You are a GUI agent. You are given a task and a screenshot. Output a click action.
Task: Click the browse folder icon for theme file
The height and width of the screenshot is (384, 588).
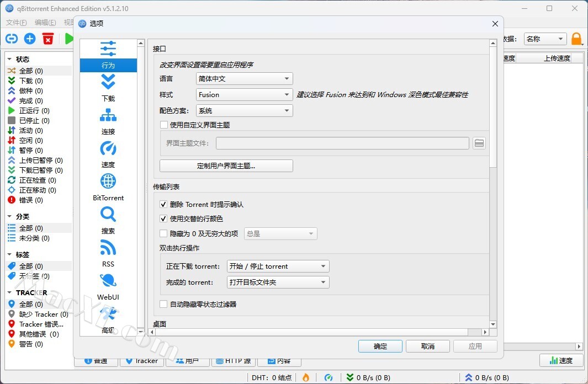coord(479,143)
